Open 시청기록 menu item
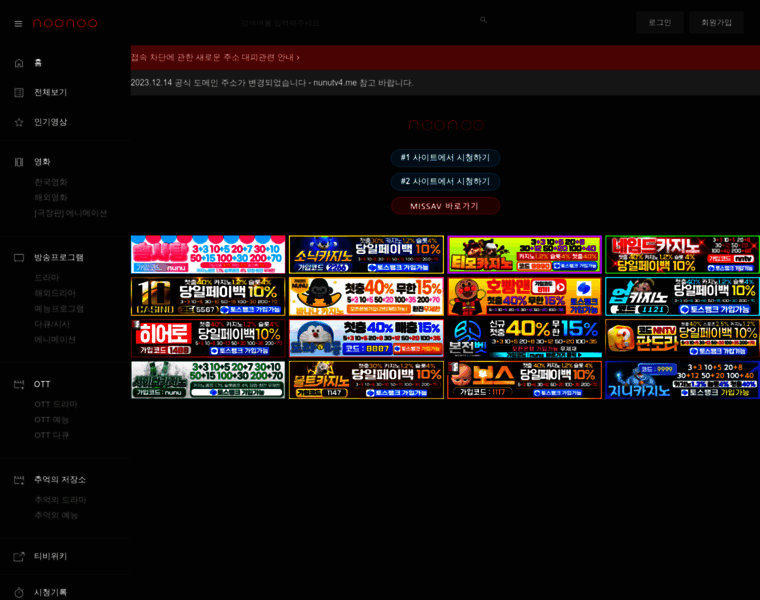Image resolution: width=760 pixels, height=600 pixels. click(50, 592)
